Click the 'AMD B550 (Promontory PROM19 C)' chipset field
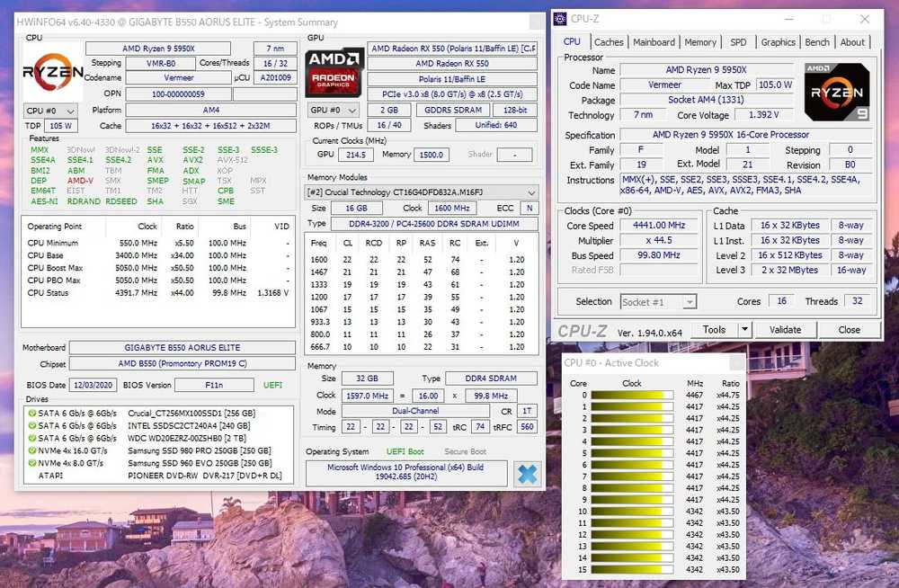 [182, 364]
